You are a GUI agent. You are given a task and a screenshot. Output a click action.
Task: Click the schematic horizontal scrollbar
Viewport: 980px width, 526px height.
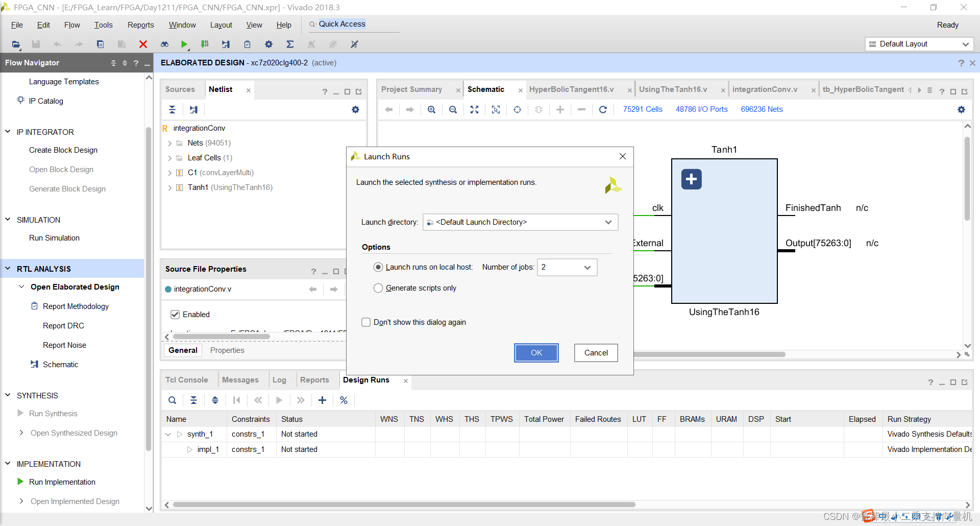click(x=709, y=354)
